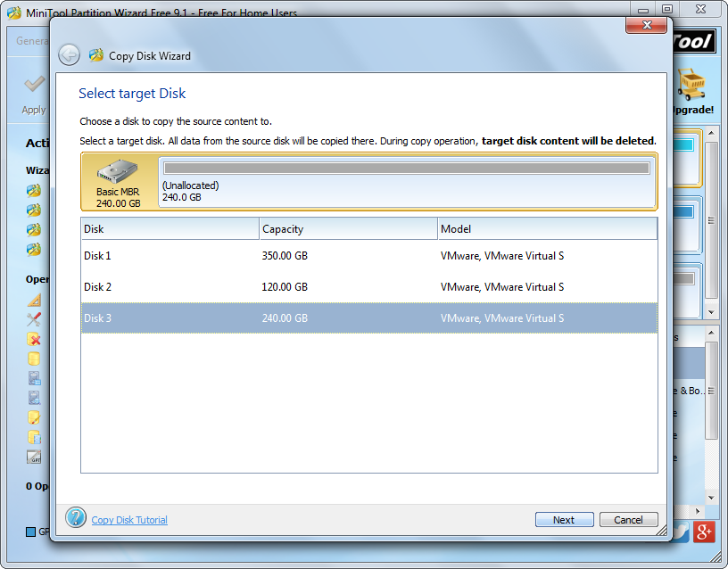Click the 120.00 GB capacity cell

click(x=285, y=287)
